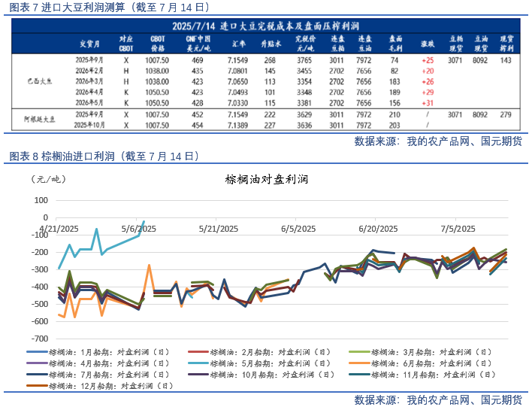Click the red change value +25
Screen dimensions: 532x407
428,60
